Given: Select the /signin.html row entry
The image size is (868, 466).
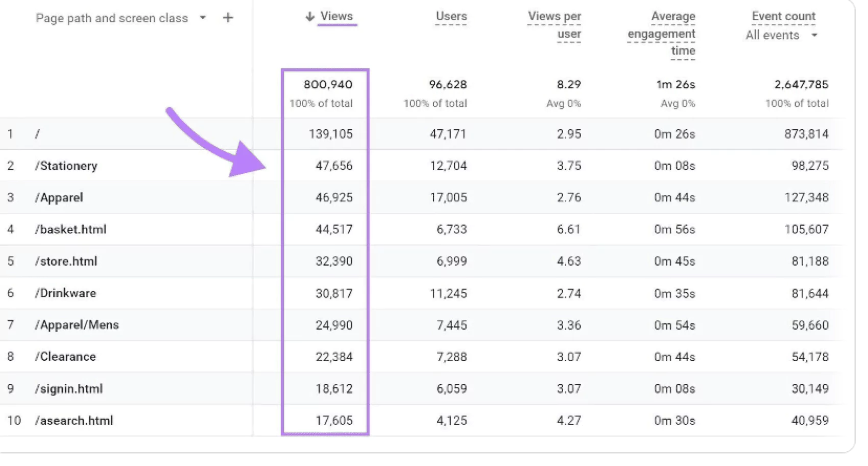Looking at the screenshot, I should click(69, 388).
